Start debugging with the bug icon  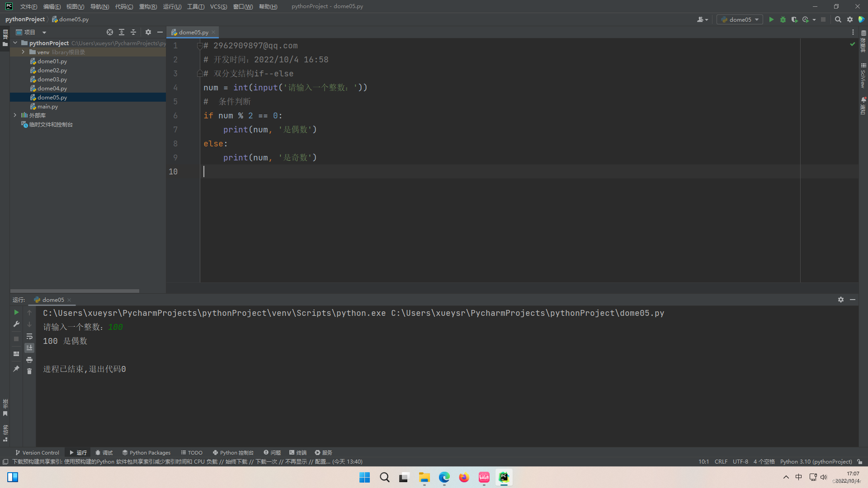783,19
